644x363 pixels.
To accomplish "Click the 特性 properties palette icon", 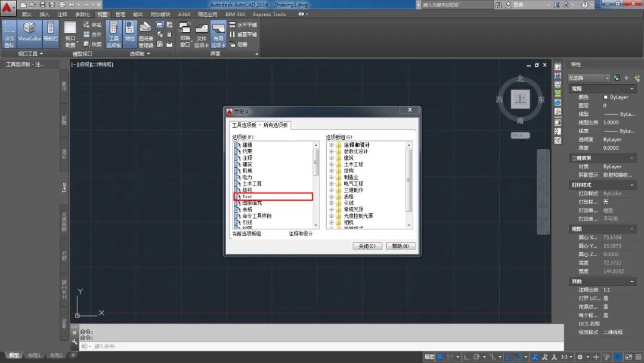I will click(130, 34).
